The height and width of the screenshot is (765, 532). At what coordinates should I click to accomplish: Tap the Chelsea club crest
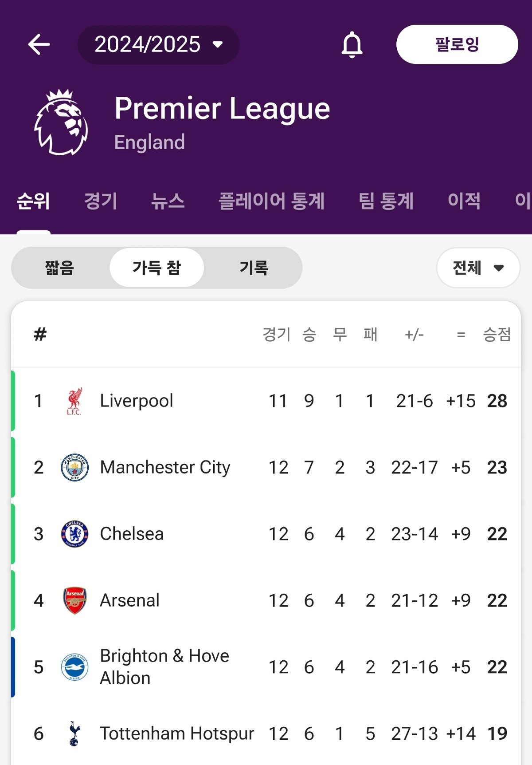(x=74, y=534)
